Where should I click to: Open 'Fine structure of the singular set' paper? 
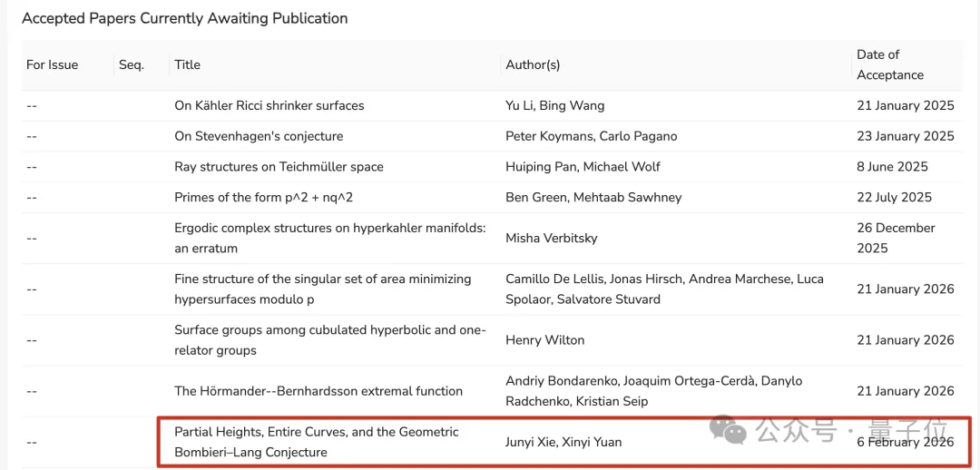tap(322, 289)
